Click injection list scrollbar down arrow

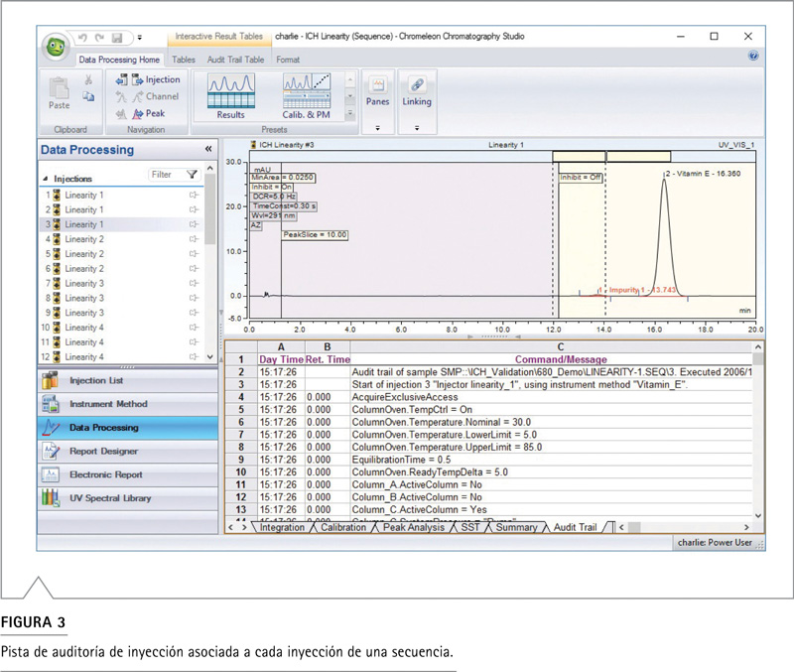(210, 356)
